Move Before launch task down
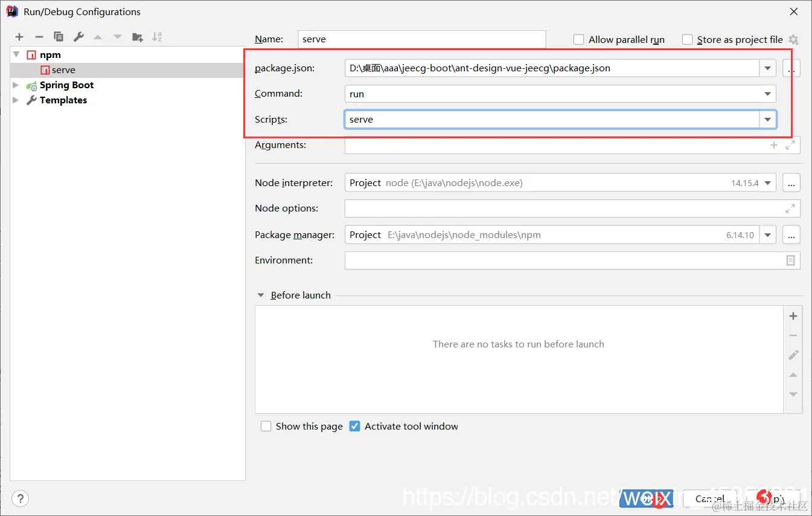This screenshot has height=516, width=812. [793, 394]
